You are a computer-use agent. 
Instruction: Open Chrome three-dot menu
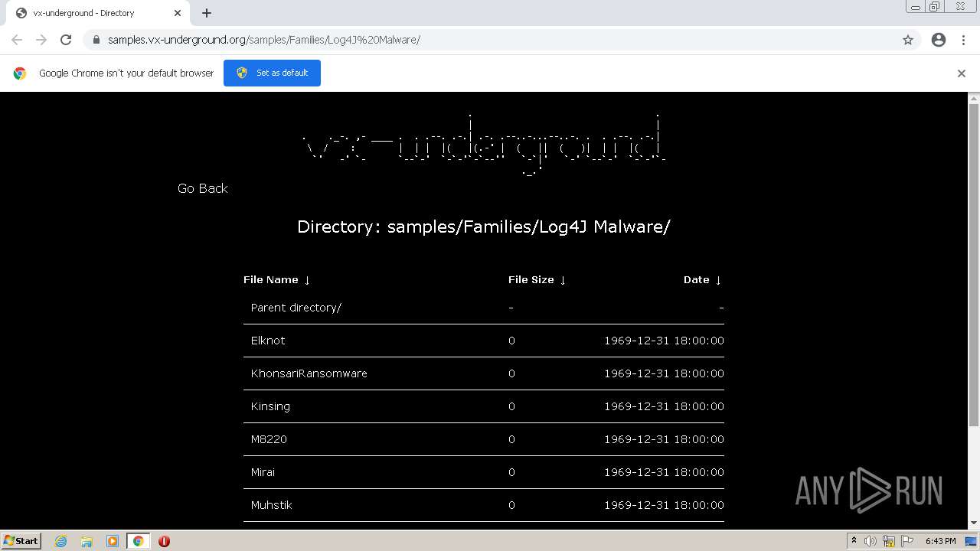[963, 40]
